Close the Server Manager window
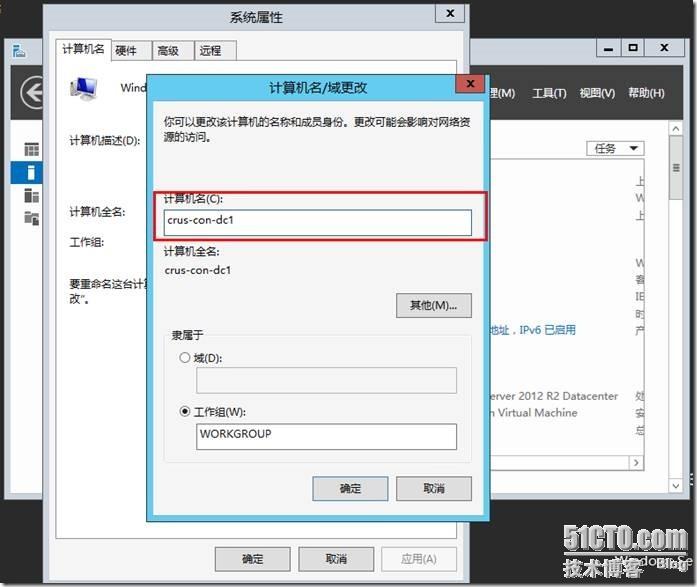697x587 pixels. click(665, 48)
